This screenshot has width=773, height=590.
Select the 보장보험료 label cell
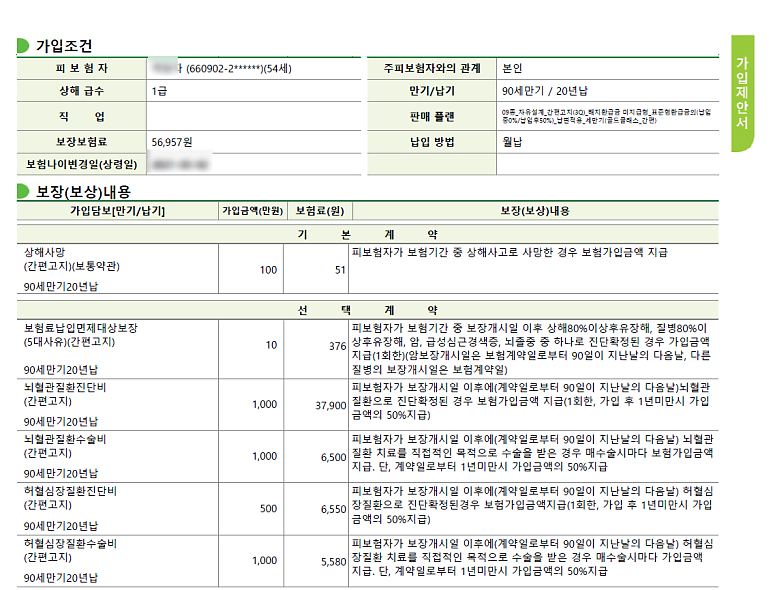[82, 142]
